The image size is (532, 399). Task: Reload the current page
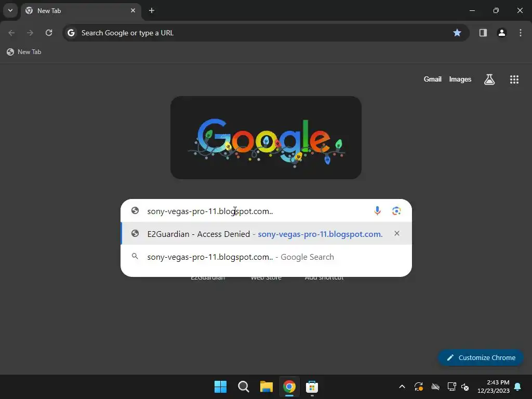click(49, 33)
